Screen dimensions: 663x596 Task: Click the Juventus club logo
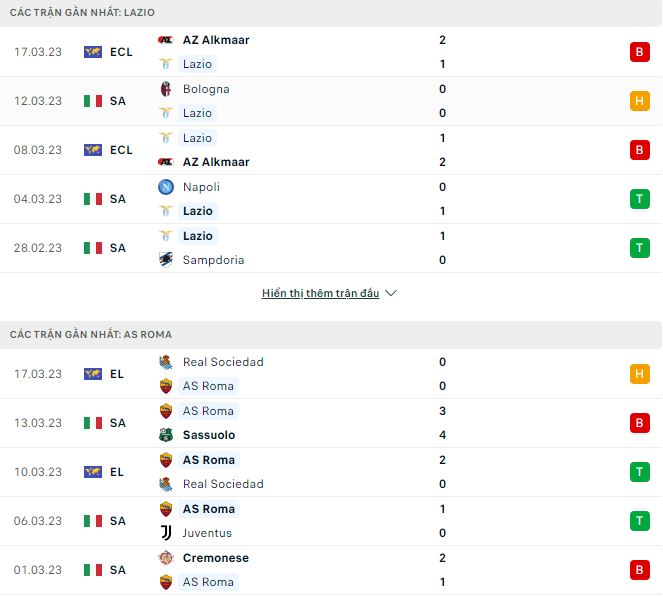[x=166, y=533]
